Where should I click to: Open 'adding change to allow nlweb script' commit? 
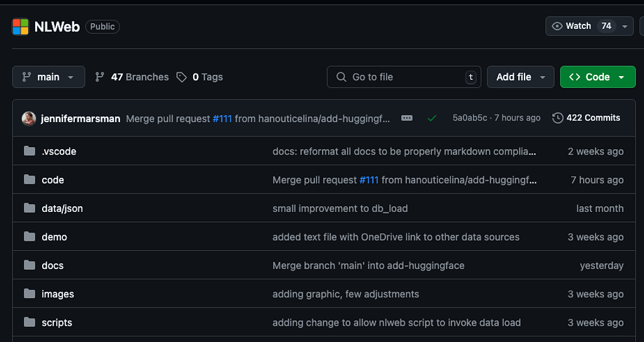(x=397, y=323)
